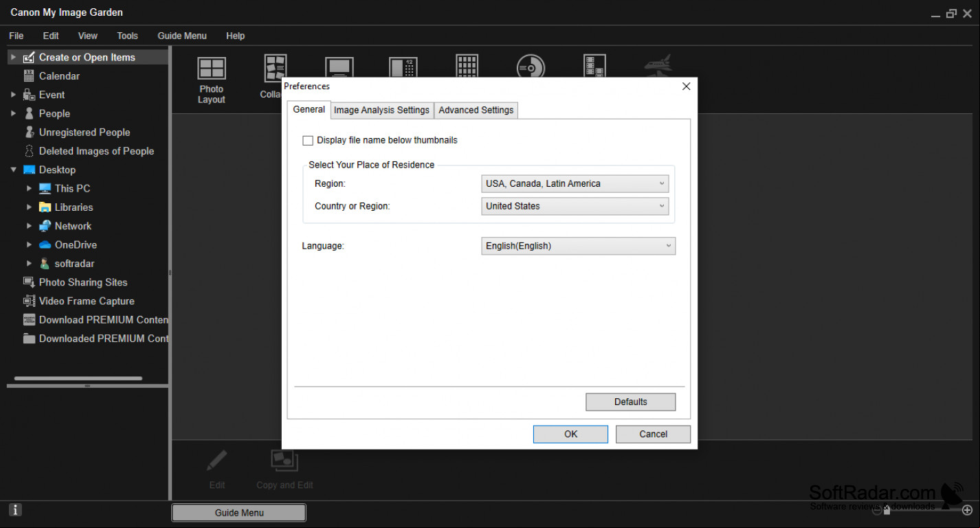This screenshot has height=528, width=980.
Task: Open Download PREMIUM Contents
Action: point(96,320)
